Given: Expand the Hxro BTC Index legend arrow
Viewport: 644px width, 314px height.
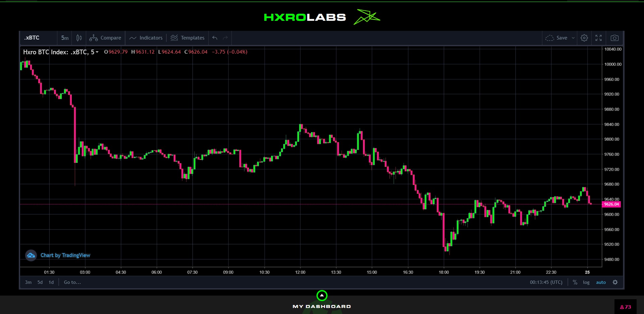Looking at the screenshot, I should pos(97,52).
